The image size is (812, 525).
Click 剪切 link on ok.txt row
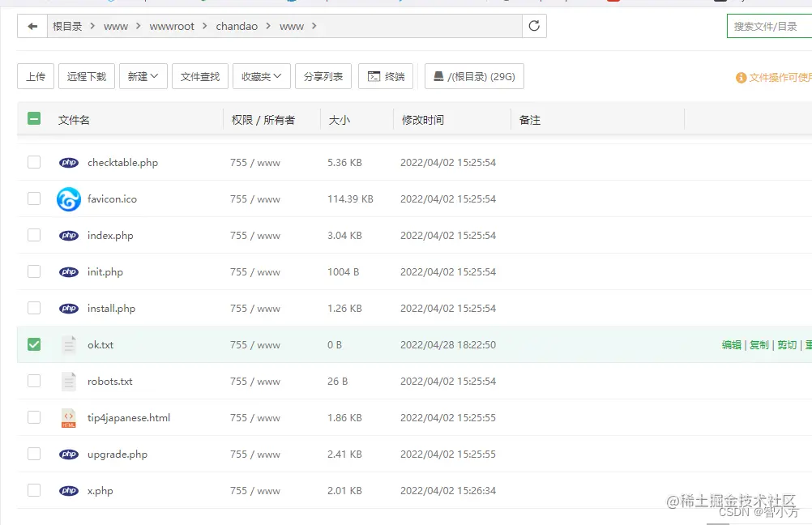pos(787,345)
